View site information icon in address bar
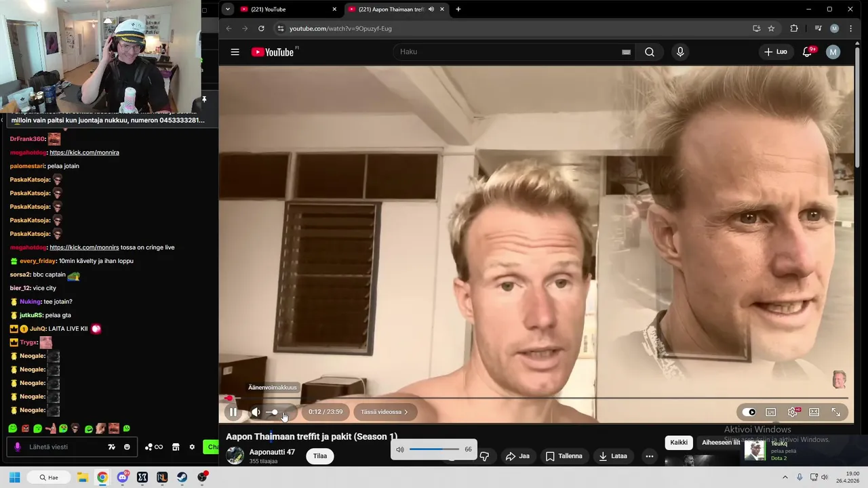Screen dimensions: 868x488 pyautogui.click(x=280, y=28)
